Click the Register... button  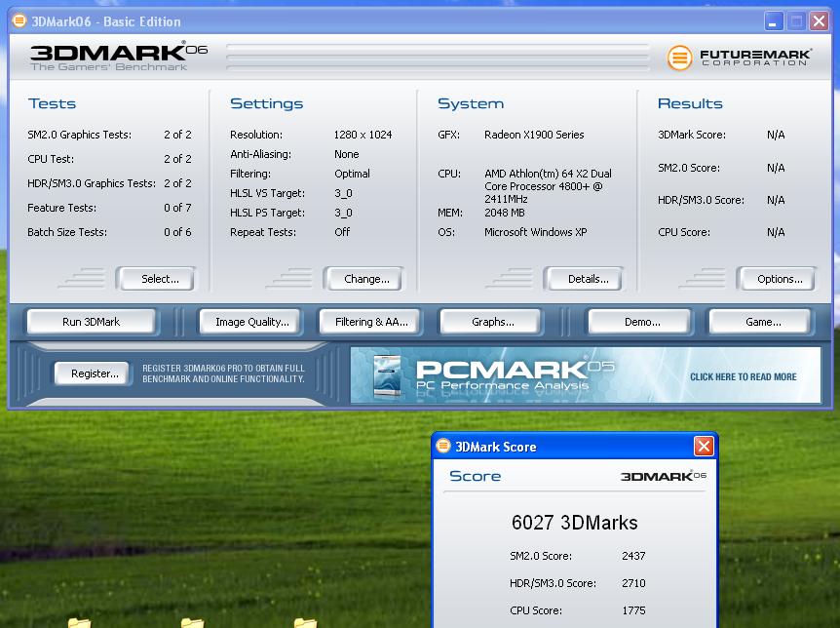point(93,373)
